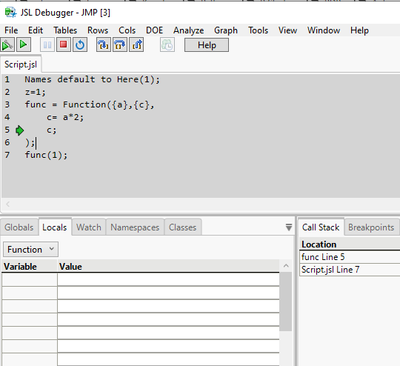
Task: Click the Step Out icon
Action: coord(137,45)
